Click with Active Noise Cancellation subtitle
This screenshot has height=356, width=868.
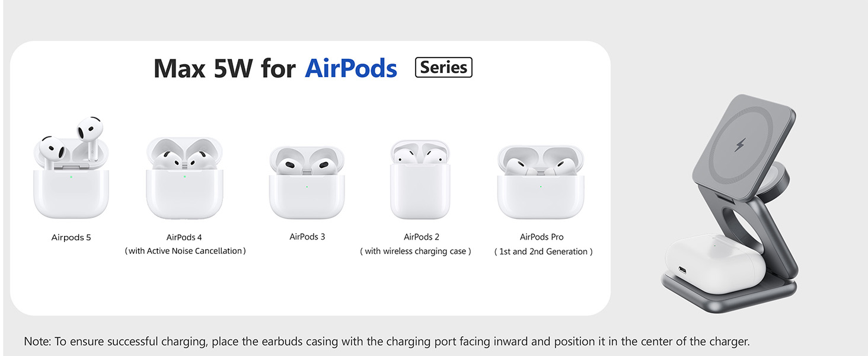[x=185, y=251]
